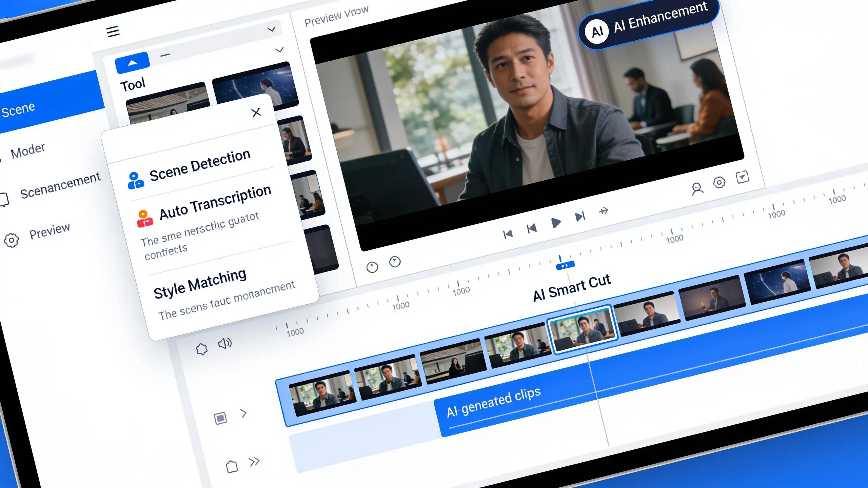Open preview settings gear icon
Viewport: 868px width, 488px height.
click(x=719, y=182)
